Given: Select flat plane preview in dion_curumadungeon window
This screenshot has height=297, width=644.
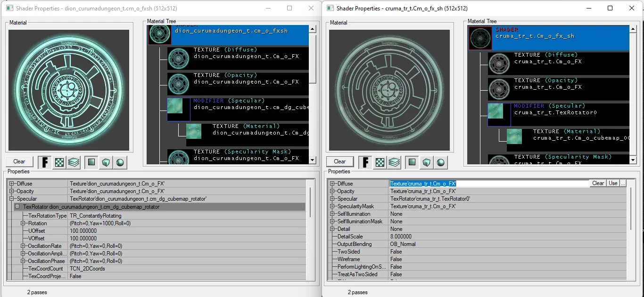Looking at the screenshot, I should [91, 162].
